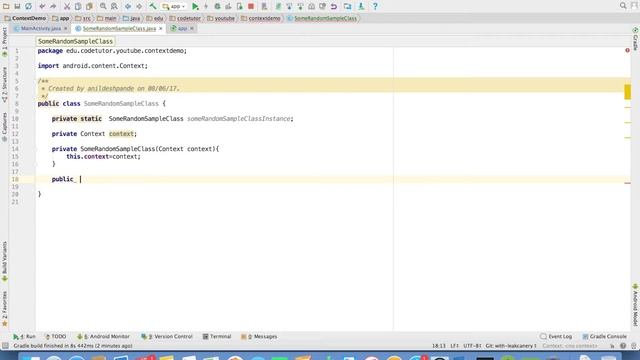Click the red error indicator atop editor
This screenshot has width=640, height=360.
click(627, 50)
